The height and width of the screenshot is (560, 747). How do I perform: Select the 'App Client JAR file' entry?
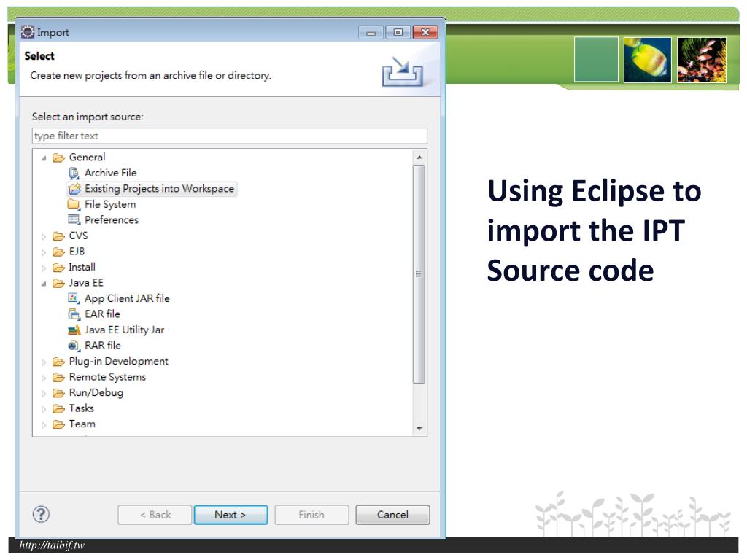127,298
